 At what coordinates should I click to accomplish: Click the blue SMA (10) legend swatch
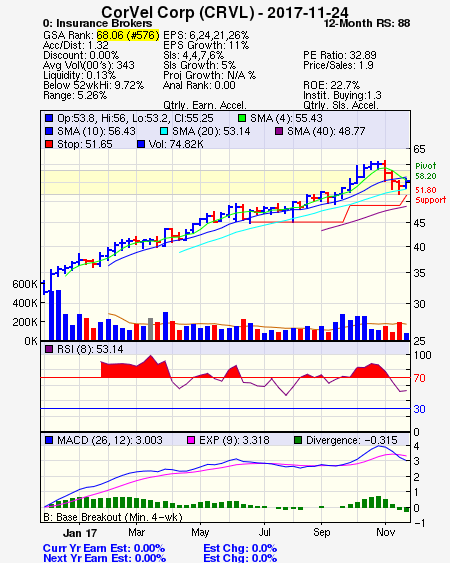(x=49, y=131)
